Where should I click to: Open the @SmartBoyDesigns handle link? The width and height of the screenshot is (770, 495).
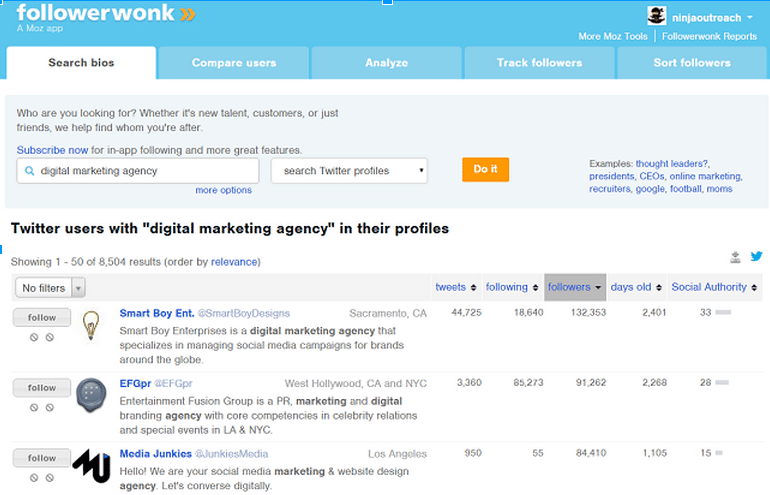(x=244, y=313)
